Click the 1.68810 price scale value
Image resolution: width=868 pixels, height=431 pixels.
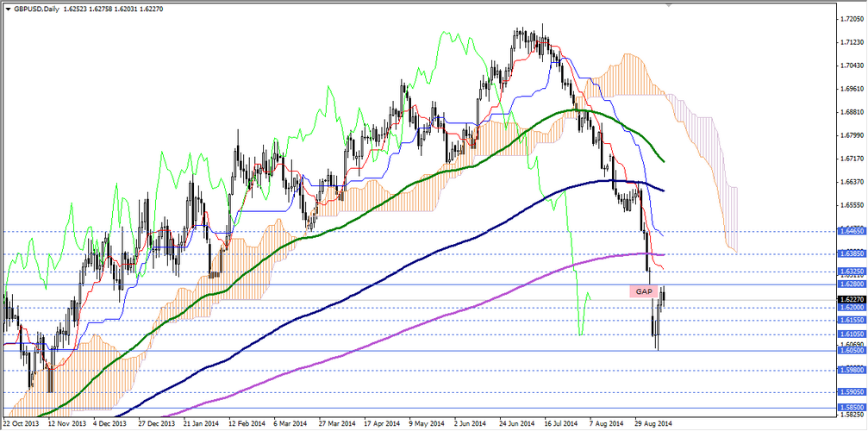(852, 112)
